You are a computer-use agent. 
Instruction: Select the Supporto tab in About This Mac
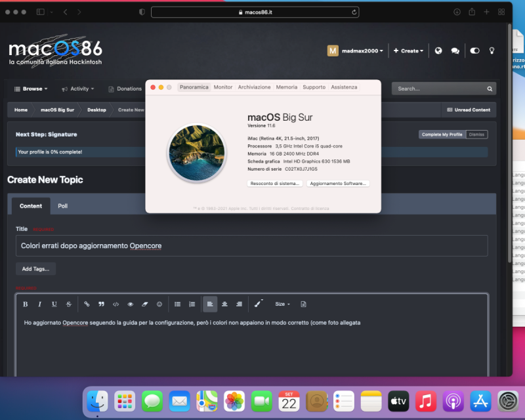point(314,87)
